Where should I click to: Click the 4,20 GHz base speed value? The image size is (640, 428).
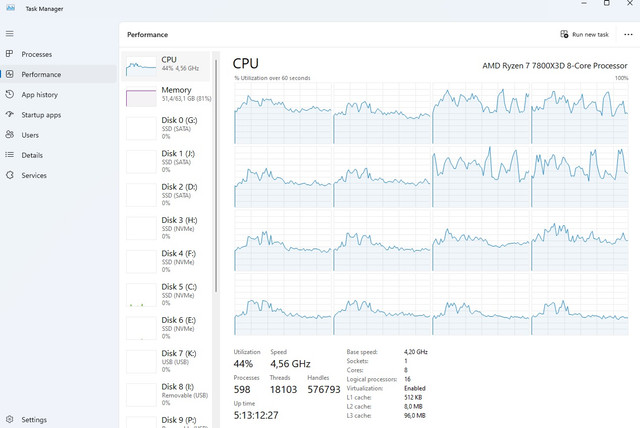click(416, 352)
